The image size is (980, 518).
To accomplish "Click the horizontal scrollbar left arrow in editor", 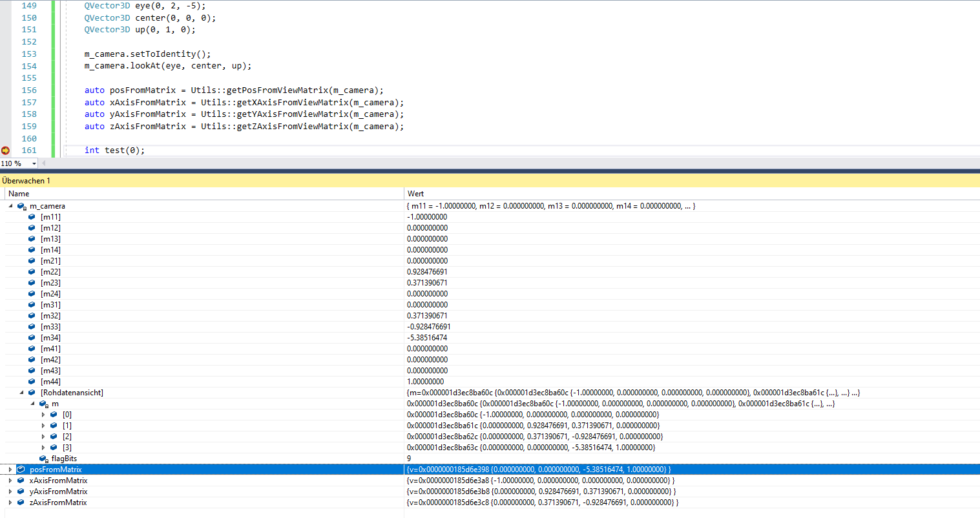I will pyautogui.click(x=44, y=163).
